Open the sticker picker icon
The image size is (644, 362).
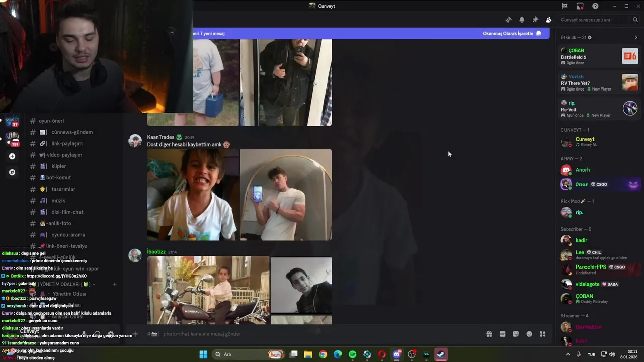[x=516, y=334]
